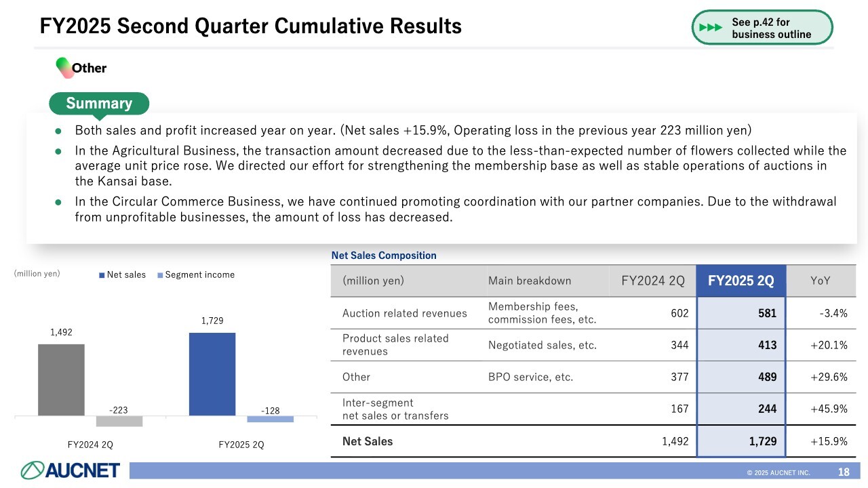The image size is (868, 488).
Task: Click the YoY column header
Action: click(821, 281)
